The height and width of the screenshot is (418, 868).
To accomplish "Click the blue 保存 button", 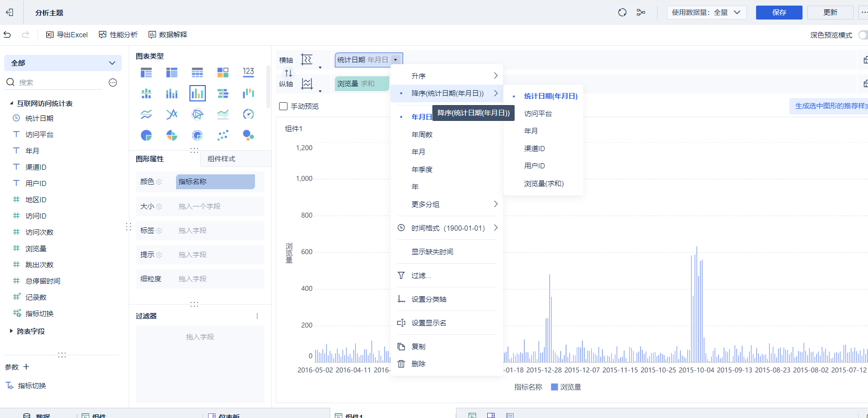I will click(779, 13).
